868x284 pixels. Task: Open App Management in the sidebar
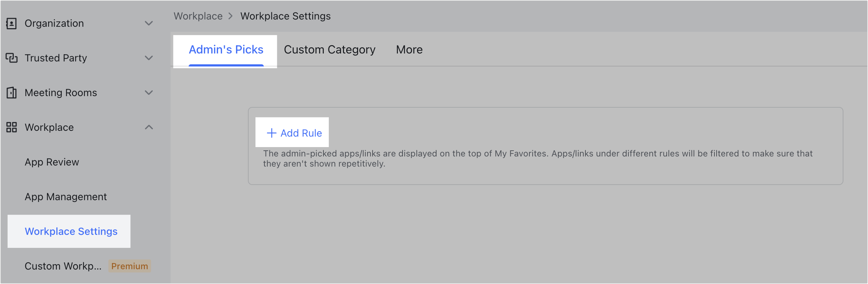pos(66,197)
